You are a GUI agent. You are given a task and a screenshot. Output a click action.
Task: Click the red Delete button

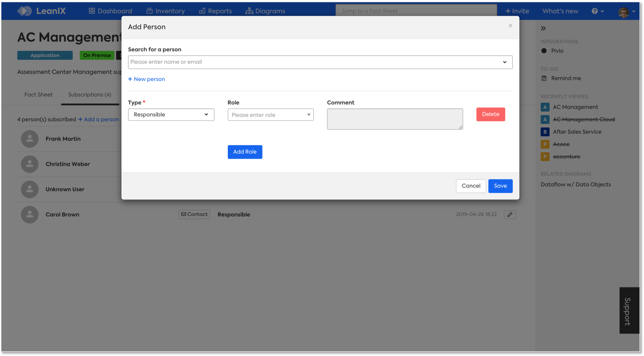click(x=490, y=114)
